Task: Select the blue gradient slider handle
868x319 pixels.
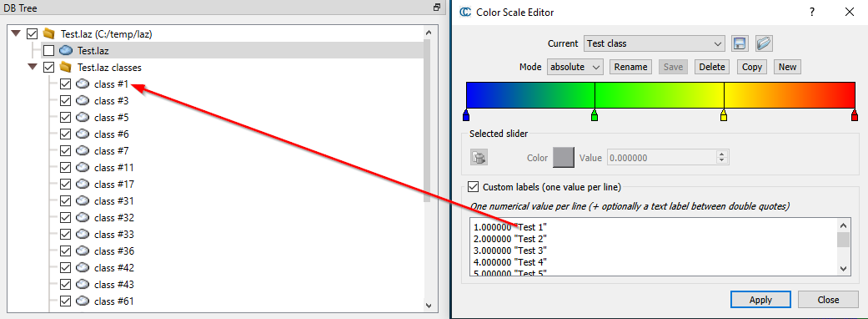Action: (x=466, y=115)
